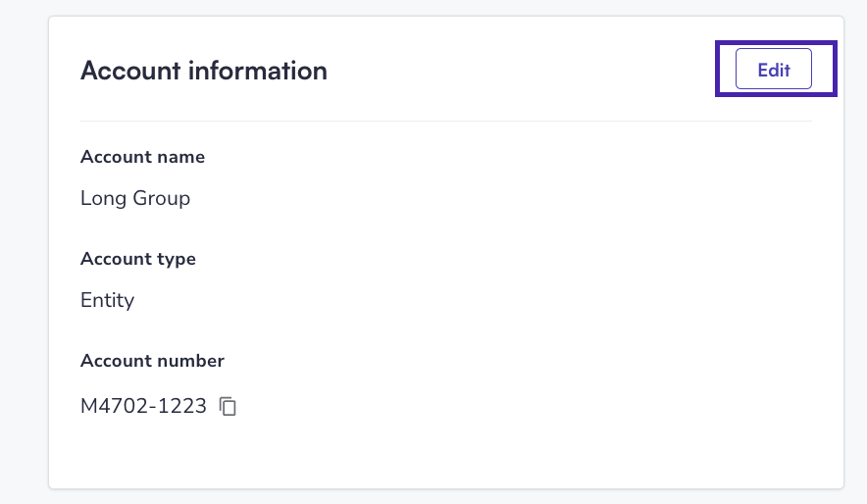Click the word name in Account name
The width and height of the screenshot is (867, 504).
tap(181, 158)
